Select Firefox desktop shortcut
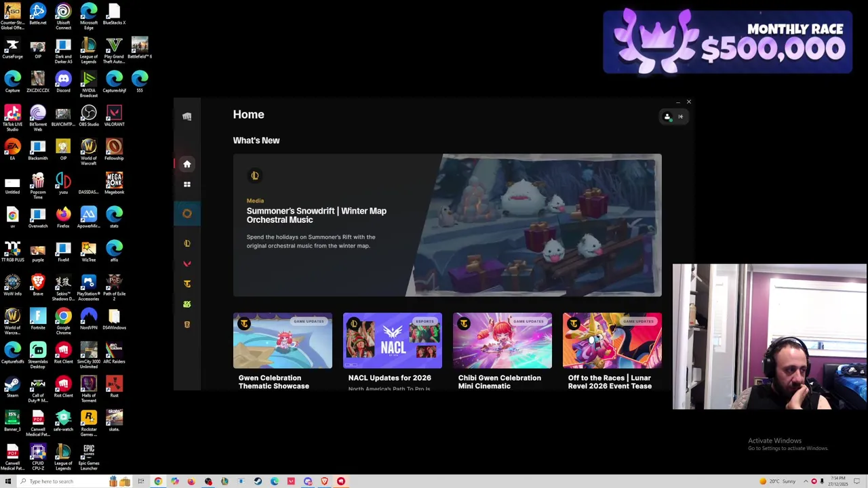This screenshot has height=488, width=868. (x=63, y=218)
